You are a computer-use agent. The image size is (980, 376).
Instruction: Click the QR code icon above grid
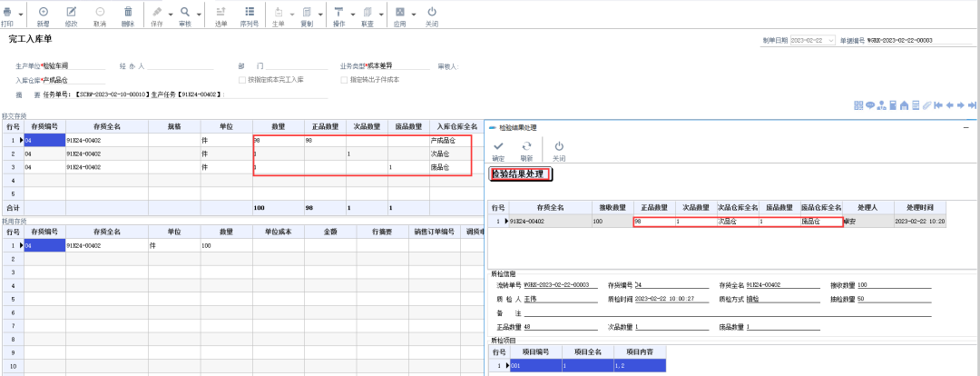pos(858,105)
